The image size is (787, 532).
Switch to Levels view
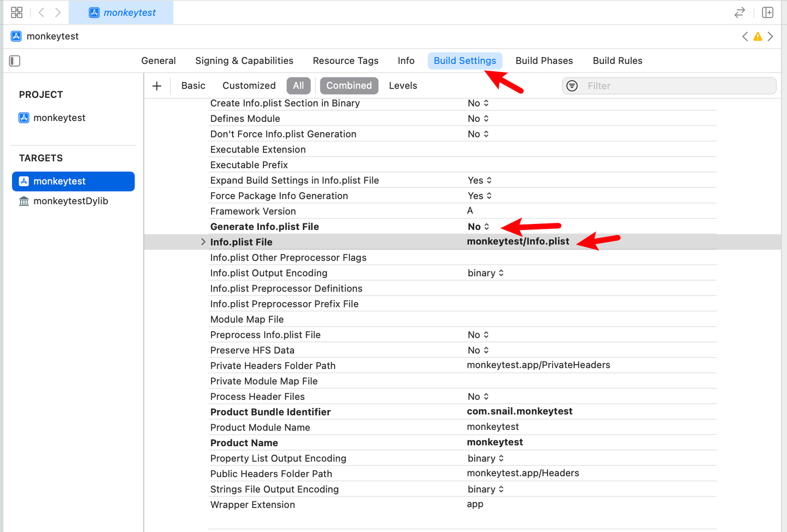click(x=403, y=86)
